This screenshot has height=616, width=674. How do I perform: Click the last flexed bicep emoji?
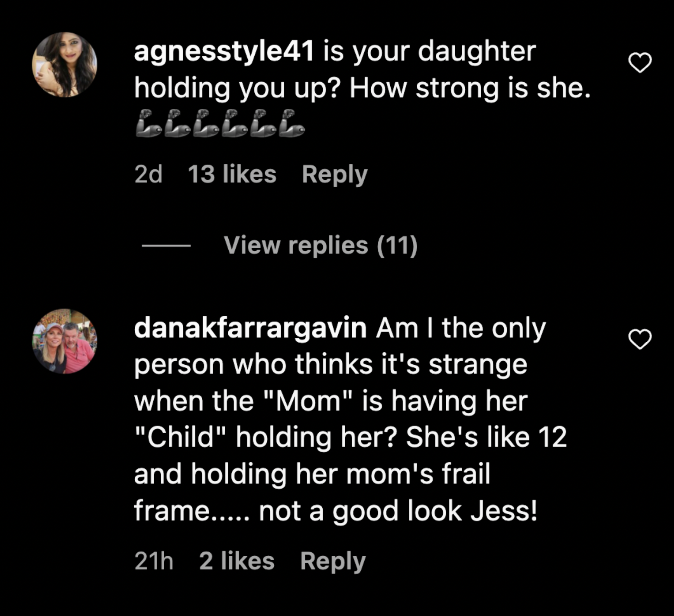pyautogui.click(x=292, y=123)
